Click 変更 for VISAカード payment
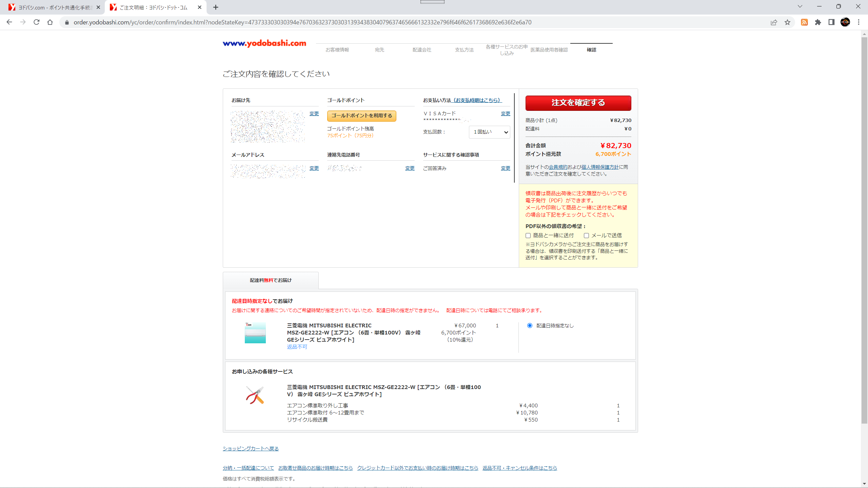The image size is (868, 488). [505, 114]
